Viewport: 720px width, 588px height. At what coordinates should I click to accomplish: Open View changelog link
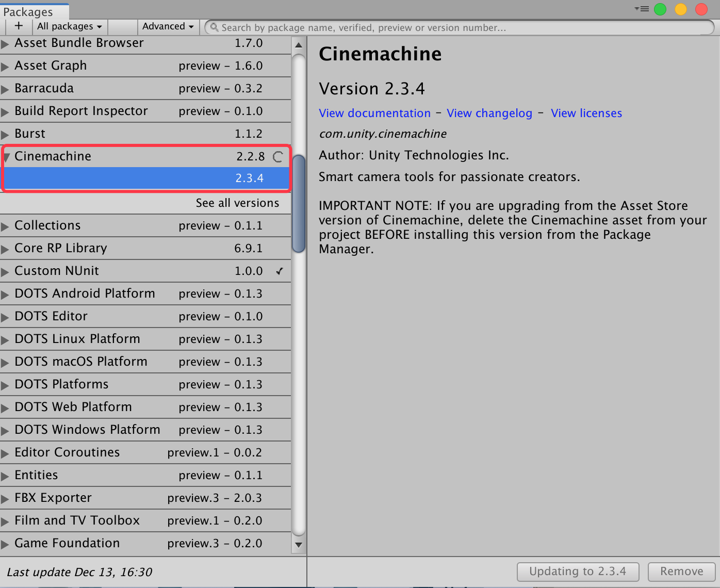[489, 113]
